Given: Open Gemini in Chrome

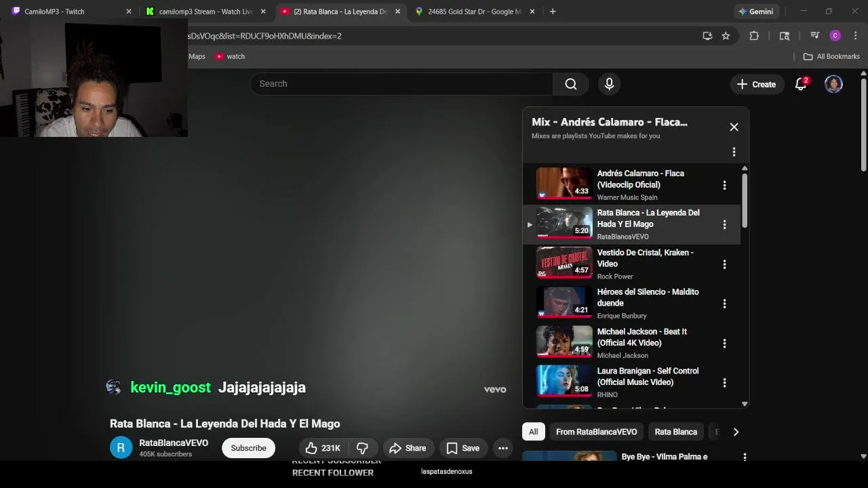Looking at the screenshot, I should click(x=756, y=12).
